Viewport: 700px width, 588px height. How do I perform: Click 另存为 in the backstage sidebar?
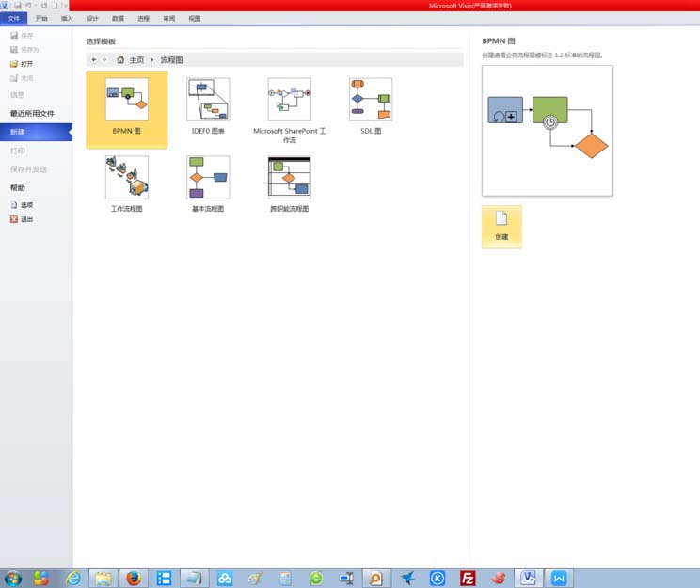[24, 50]
